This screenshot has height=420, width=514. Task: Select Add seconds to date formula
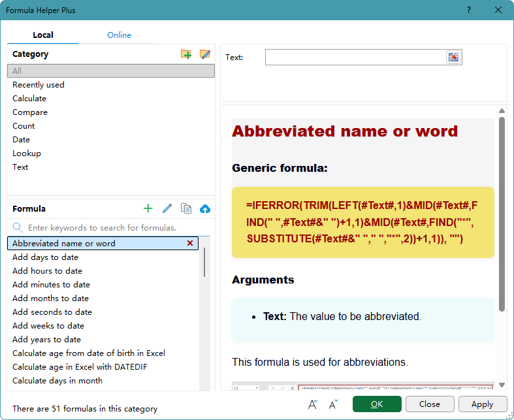click(x=103, y=312)
